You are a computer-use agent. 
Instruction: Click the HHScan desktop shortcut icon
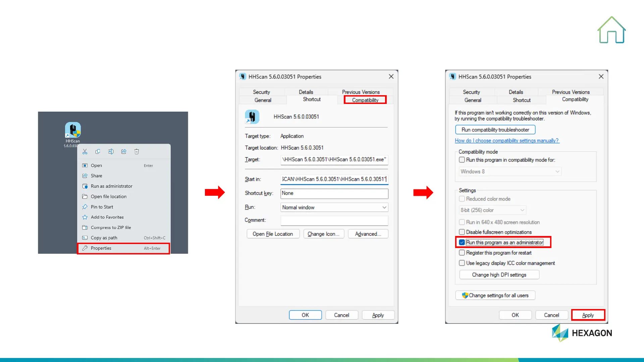[x=73, y=130]
